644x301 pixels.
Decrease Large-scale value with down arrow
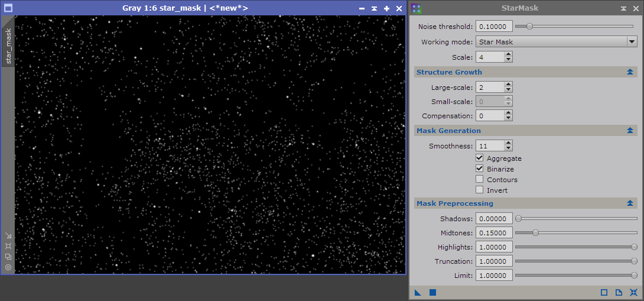point(509,90)
